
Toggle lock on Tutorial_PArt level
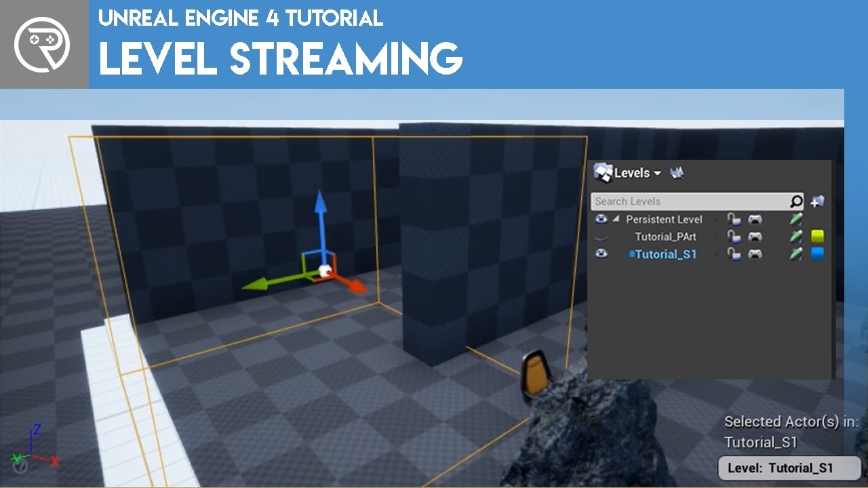734,237
